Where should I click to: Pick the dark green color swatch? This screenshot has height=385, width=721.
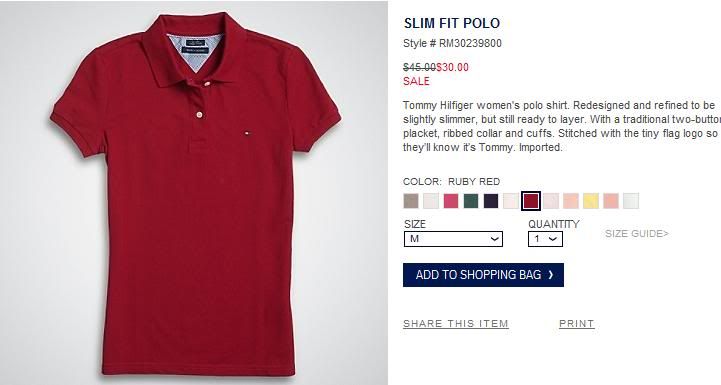[471, 201]
